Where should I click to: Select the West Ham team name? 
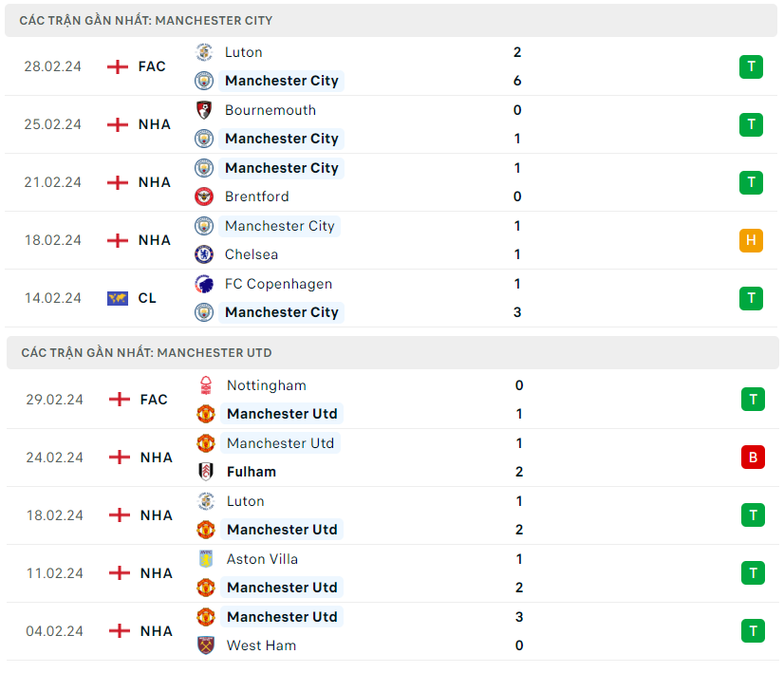261,645
